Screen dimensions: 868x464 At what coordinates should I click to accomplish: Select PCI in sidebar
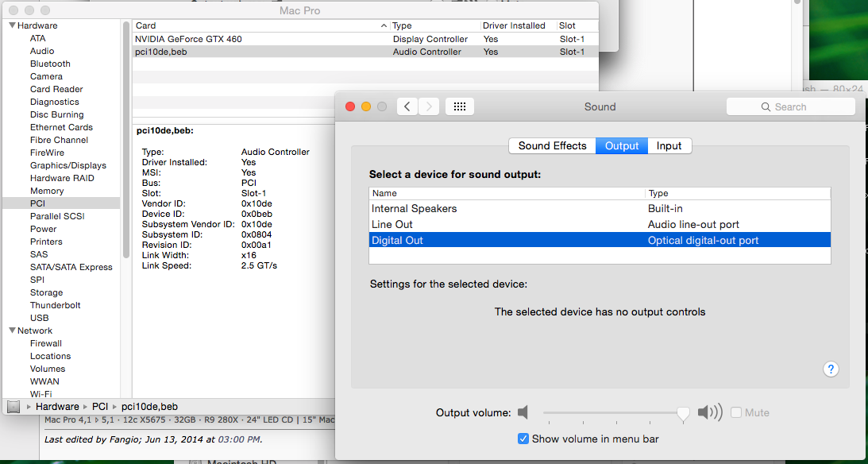tap(37, 203)
